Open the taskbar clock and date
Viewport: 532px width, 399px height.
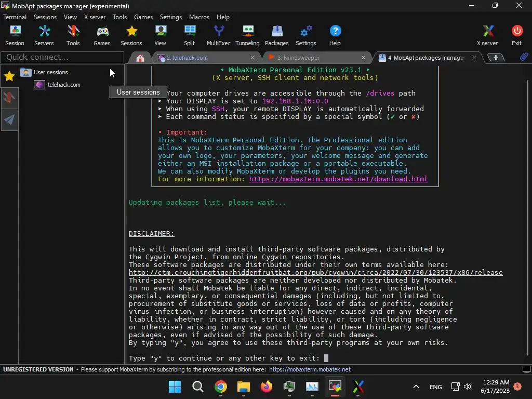pyautogui.click(x=495, y=387)
